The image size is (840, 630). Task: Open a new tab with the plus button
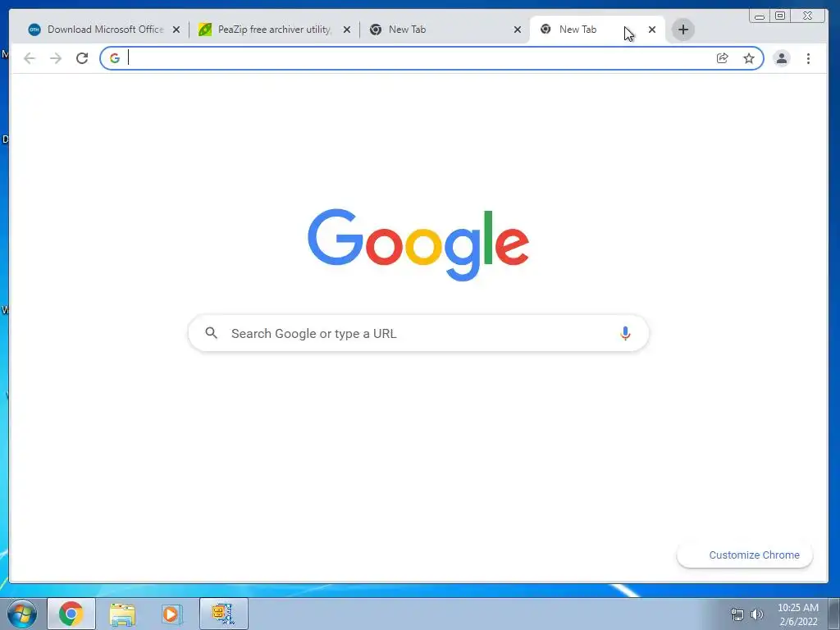(x=683, y=30)
